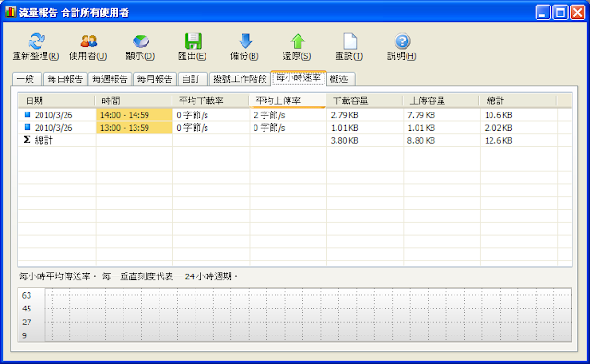Select the 13:00 - 13:59 time cell
Viewport: 590px width, 364px height.
tap(135, 127)
